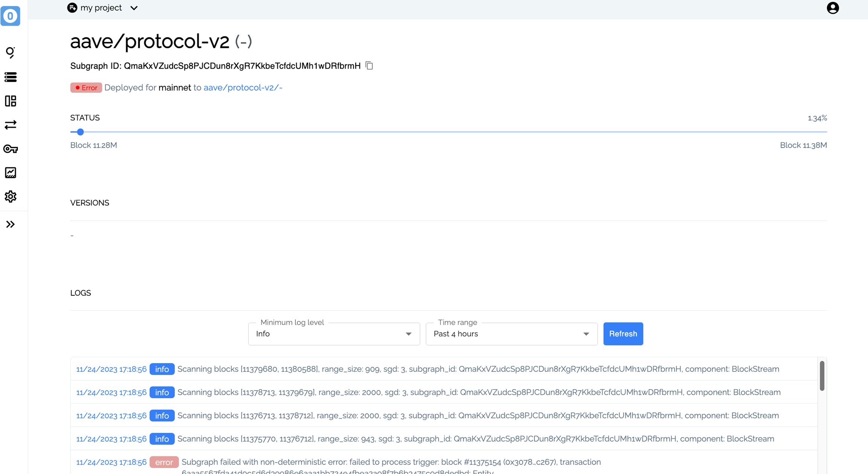The height and width of the screenshot is (474, 868).
Task: Click the project icon beside my project
Action: tap(72, 8)
